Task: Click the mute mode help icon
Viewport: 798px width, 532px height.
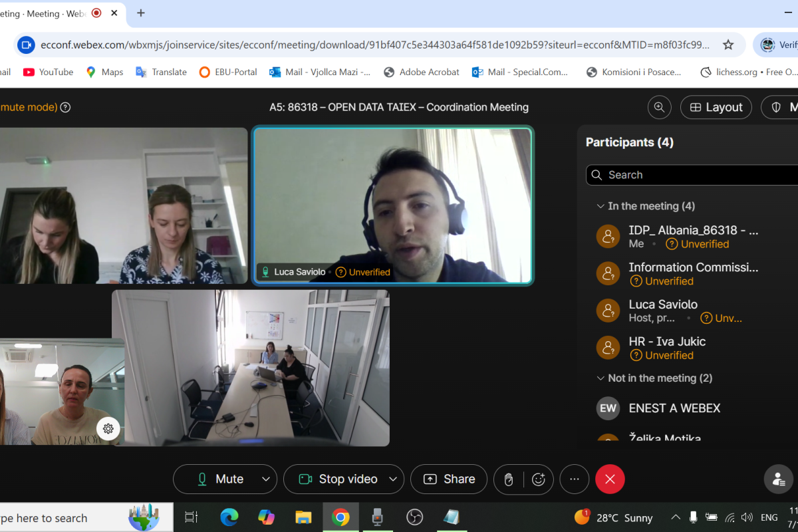Action: 65,107
